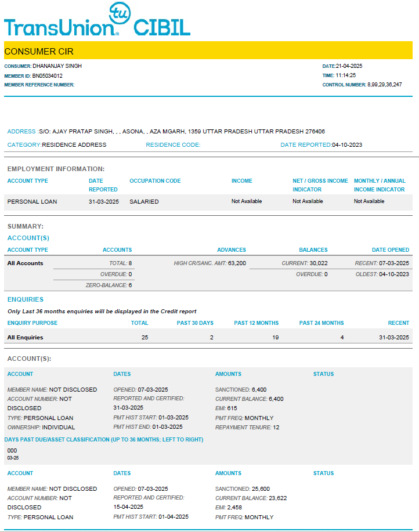Click the ADVANCES column header

pos(232,249)
